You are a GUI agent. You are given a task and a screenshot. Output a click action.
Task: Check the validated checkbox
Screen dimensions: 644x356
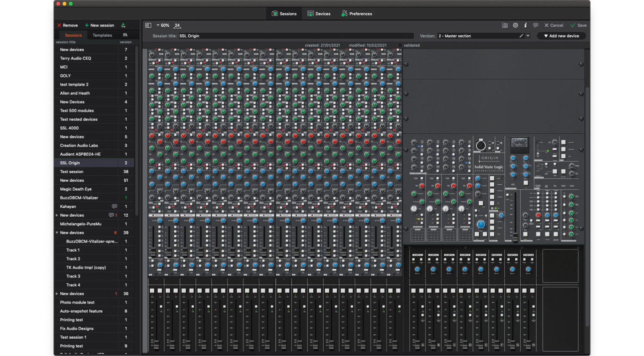click(400, 45)
